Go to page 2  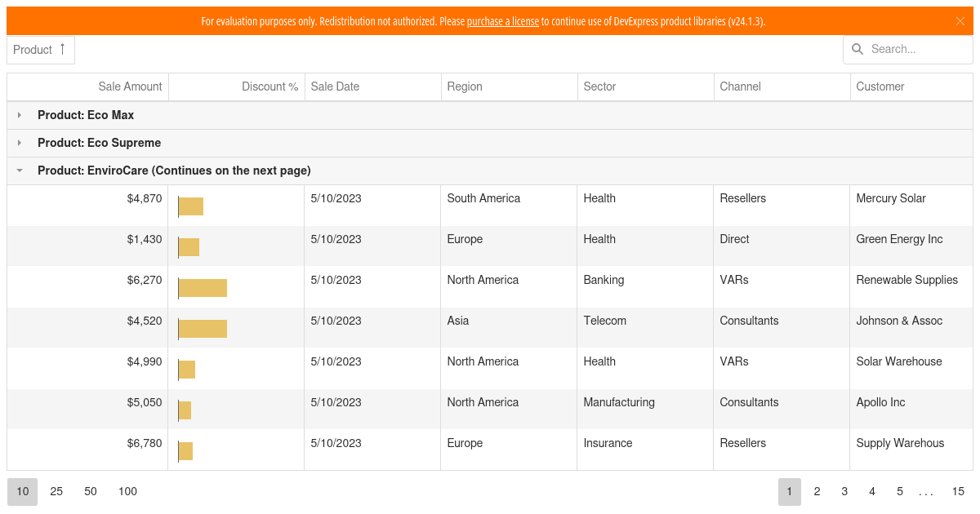click(817, 491)
